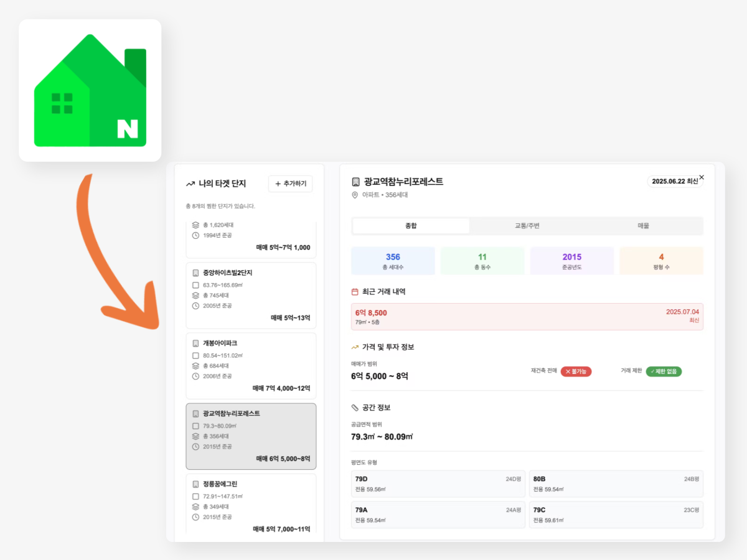Select the 79D floor plan card

point(438,484)
